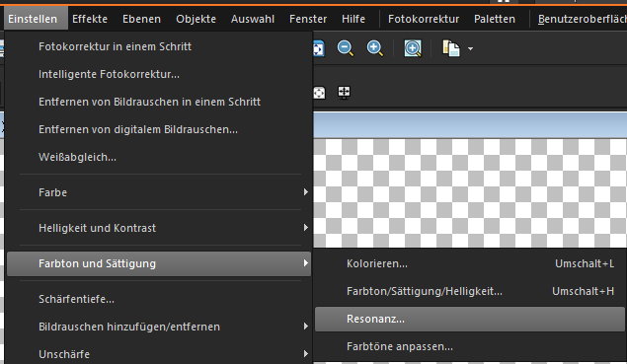Open the Objekte menu
Viewport: 627px width, 364px height.
196,19
